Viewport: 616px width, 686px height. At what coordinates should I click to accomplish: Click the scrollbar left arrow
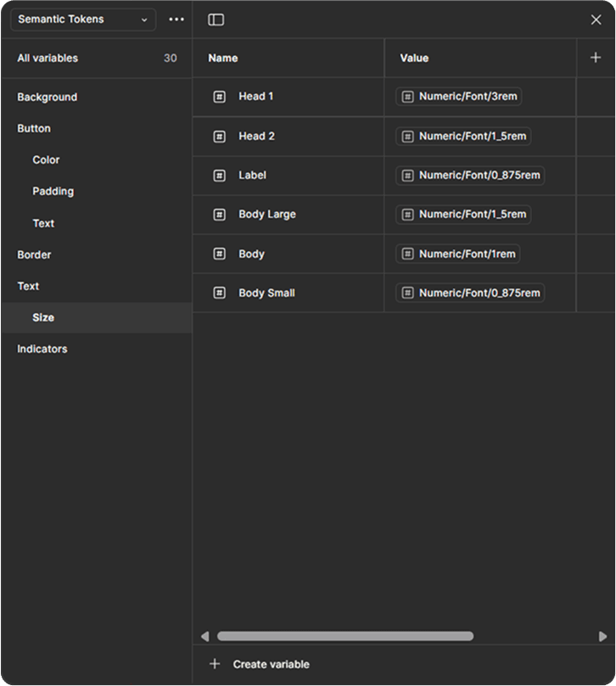[x=204, y=636]
